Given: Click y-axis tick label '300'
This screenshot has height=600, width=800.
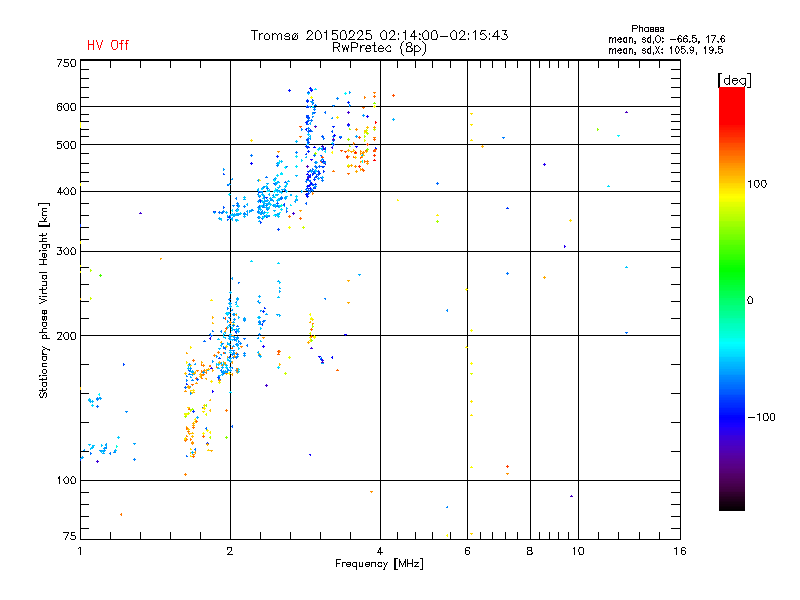Looking at the screenshot, I should point(66,252).
